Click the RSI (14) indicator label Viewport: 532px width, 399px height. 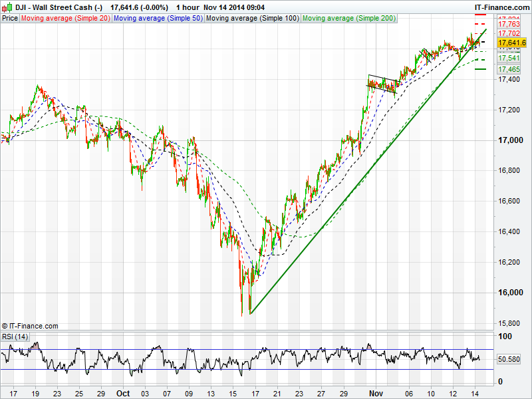[15, 336]
